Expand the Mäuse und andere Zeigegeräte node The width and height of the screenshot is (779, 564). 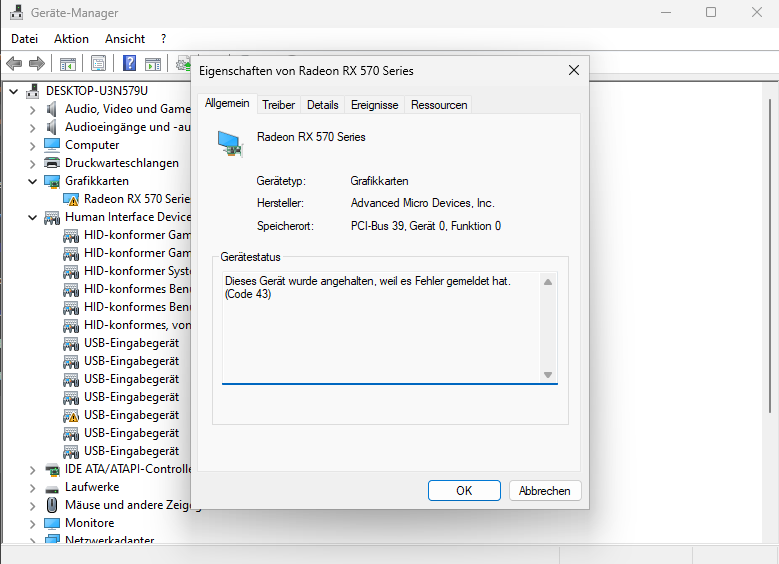tap(32, 506)
